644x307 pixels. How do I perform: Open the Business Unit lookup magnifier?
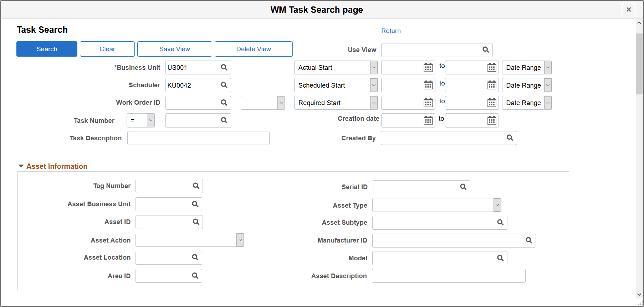coord(224,67)
